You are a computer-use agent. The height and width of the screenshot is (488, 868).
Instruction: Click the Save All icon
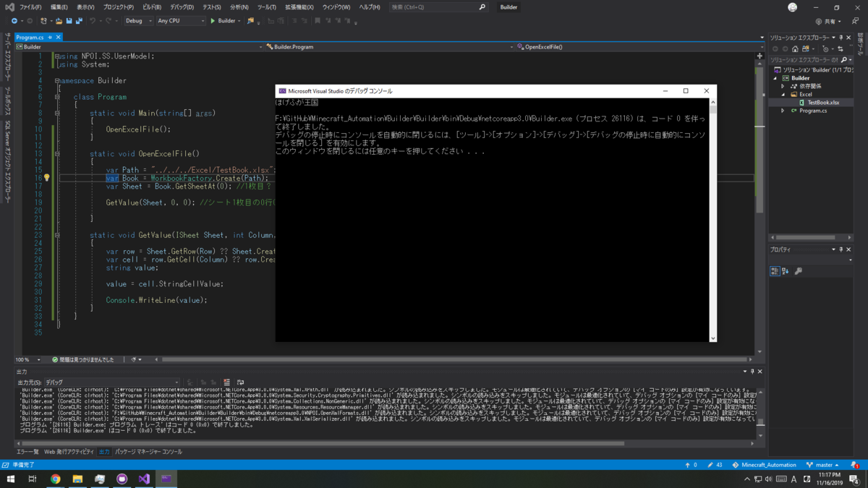[x=79, y=21]
